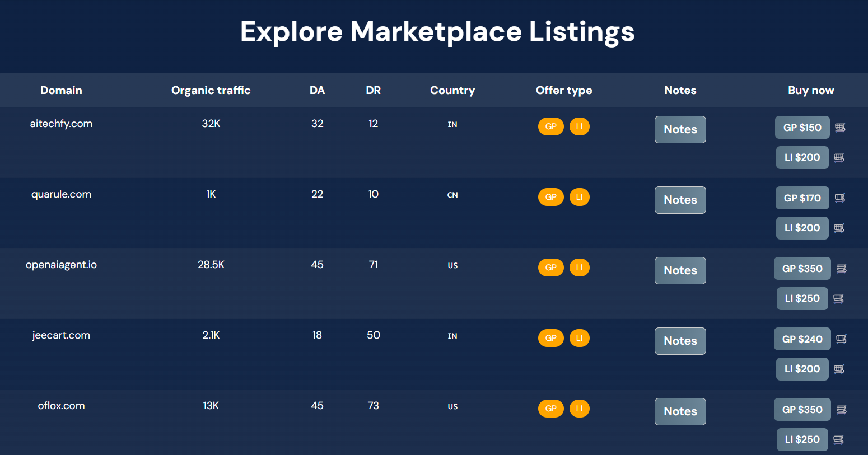The width and height of the screenshot is (868, 455).
Task: Click GP $240 for jeecart.com
Action: coord(802,339)
